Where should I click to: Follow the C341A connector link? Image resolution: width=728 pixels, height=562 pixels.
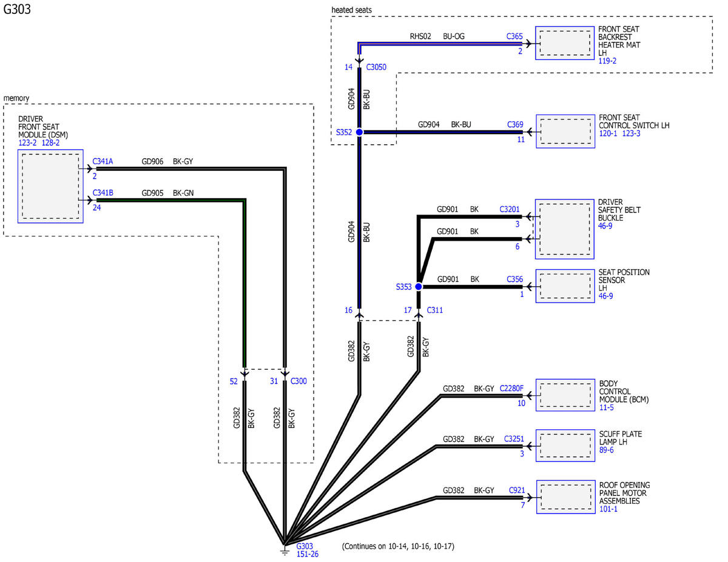[x=103, y=162]
